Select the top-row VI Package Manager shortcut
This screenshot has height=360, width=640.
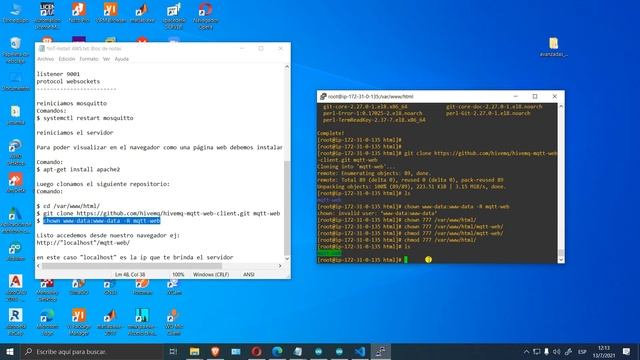click(x=111, y=13)
